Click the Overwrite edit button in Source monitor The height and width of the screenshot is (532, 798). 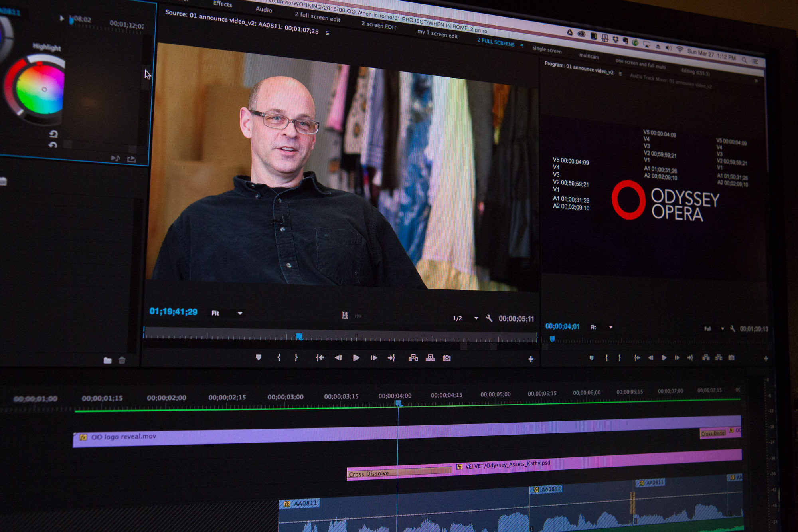coord(430,358)
